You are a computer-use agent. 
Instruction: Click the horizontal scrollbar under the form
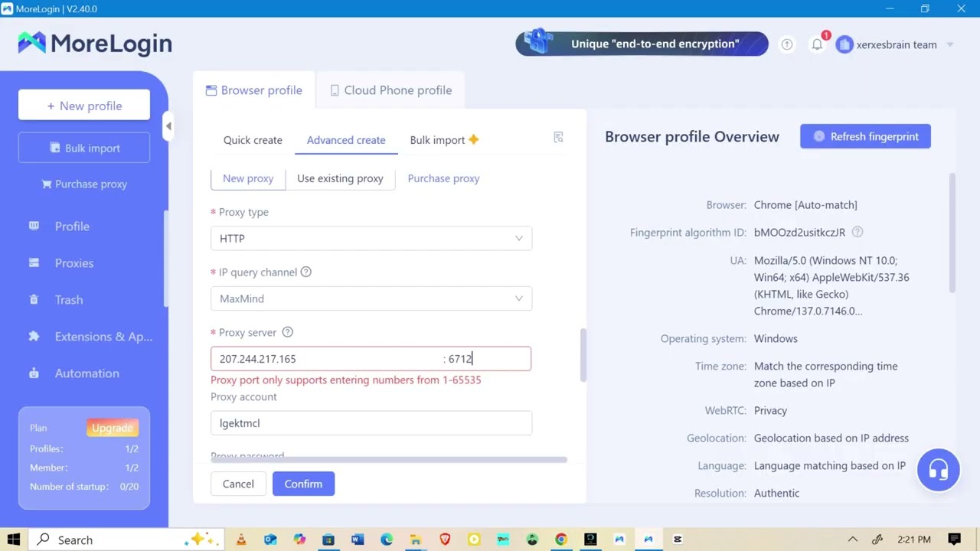tap(388, 460)
